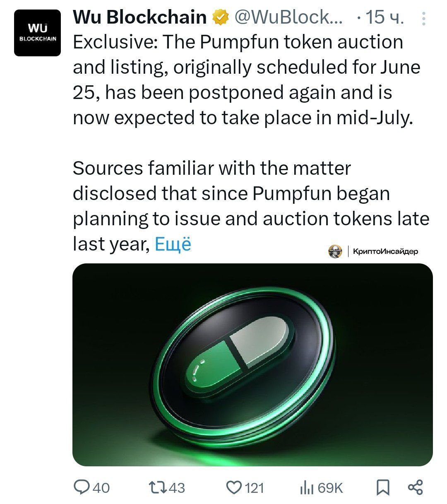
Task: Click the 121 likes count
Action: 255,488
